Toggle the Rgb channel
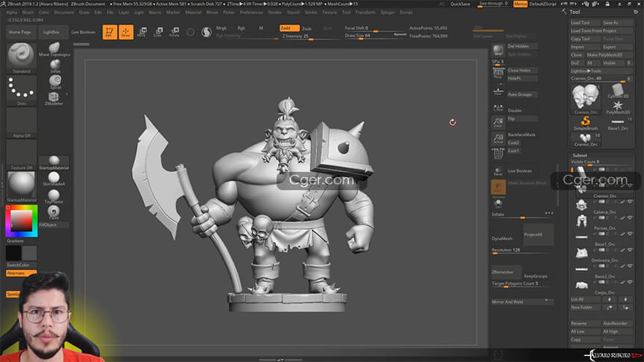Screen dimensions: 644x362 pyautogui.click(x=241, y=28)
